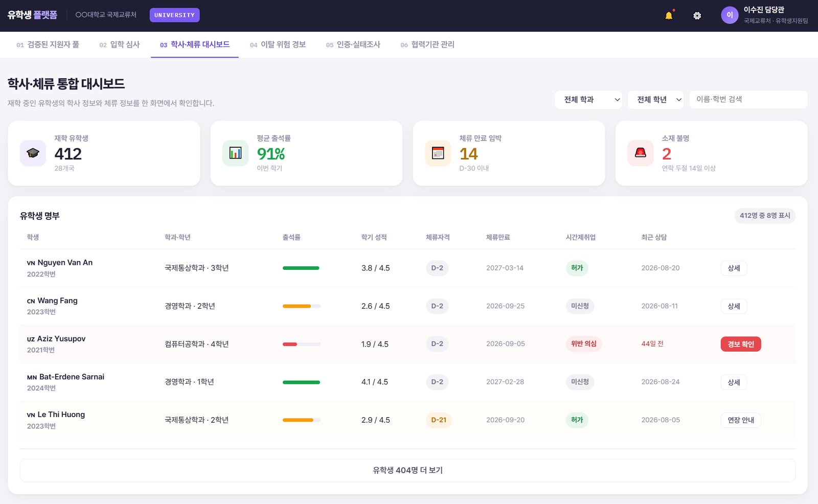Click 경보 확인 button for Aziz Yusupov
Screen dimensions: 818x504
pyautogui.click(x=741, y=344)
